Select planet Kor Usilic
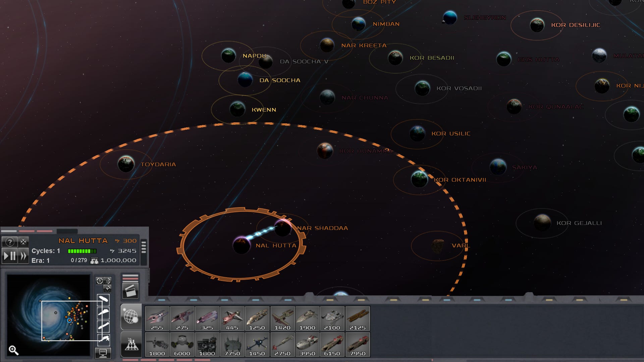This screenshot has width=644, height=362. pyautogui.click(x=418, y=133)
